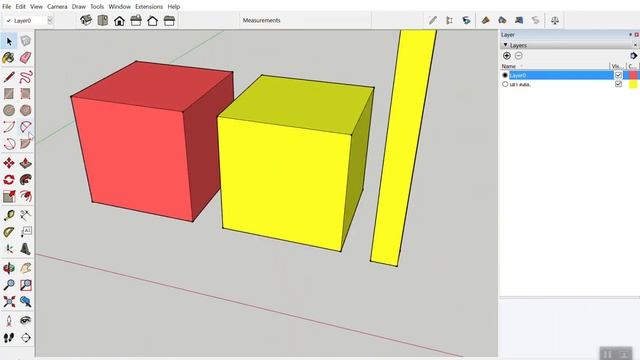Screen dimensions: 640x360
Task: Switch to Iso view in the toolbar
Action: pos(86,20)
